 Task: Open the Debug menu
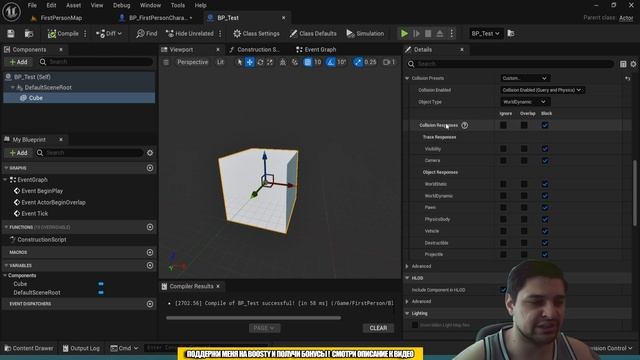pyautogui.click(x=121, y=5)
